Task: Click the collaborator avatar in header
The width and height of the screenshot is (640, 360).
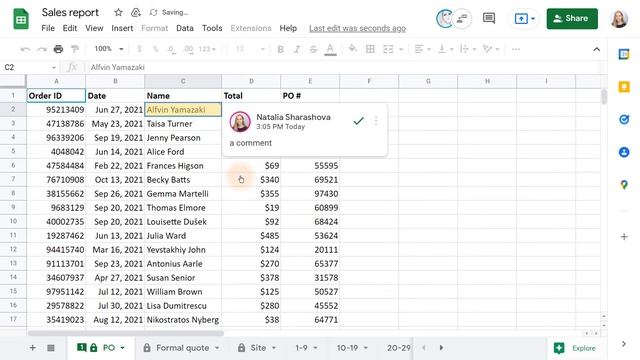Action: (x=445, y=18)
